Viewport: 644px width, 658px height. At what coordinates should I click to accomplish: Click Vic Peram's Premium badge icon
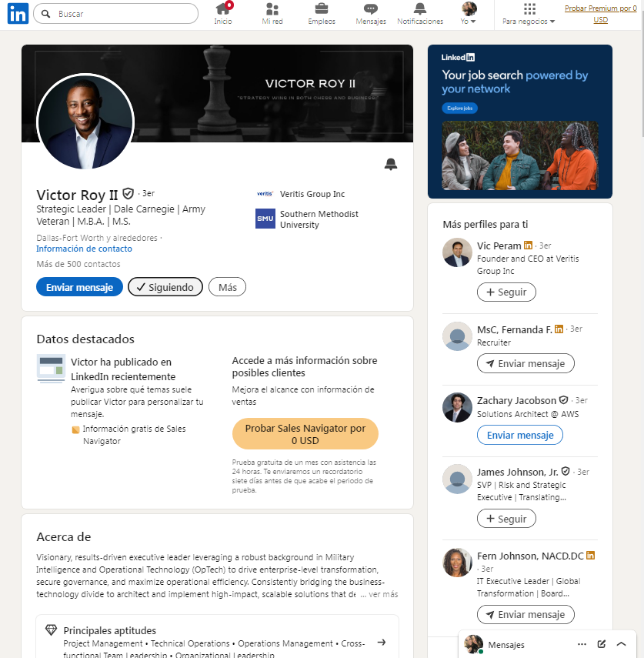pyautogui.click(x=528, y=245)
